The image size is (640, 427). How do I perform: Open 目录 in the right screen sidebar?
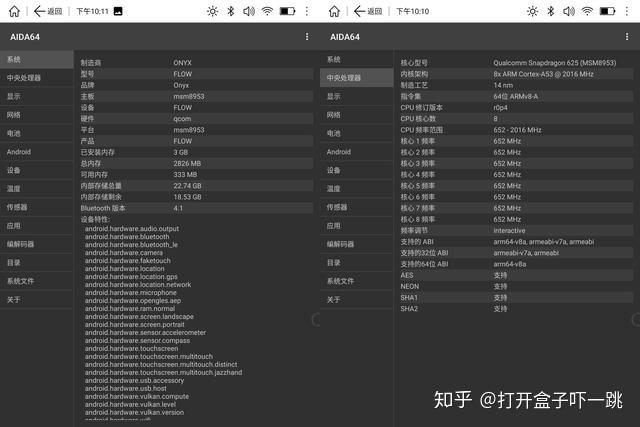[357, 262]
